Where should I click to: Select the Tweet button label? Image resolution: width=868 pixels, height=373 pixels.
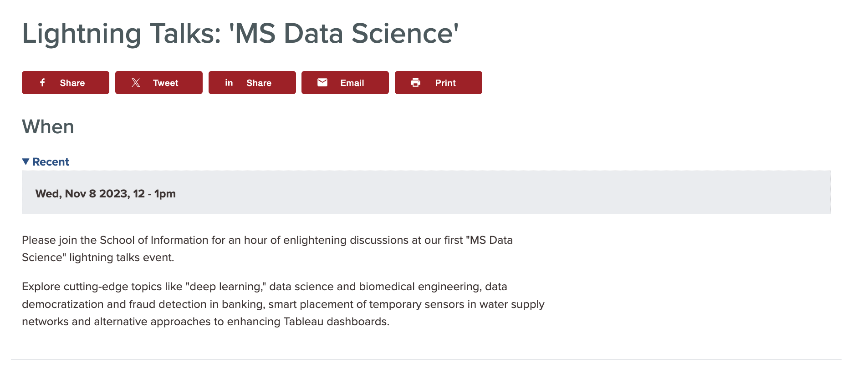pos(165,83)
